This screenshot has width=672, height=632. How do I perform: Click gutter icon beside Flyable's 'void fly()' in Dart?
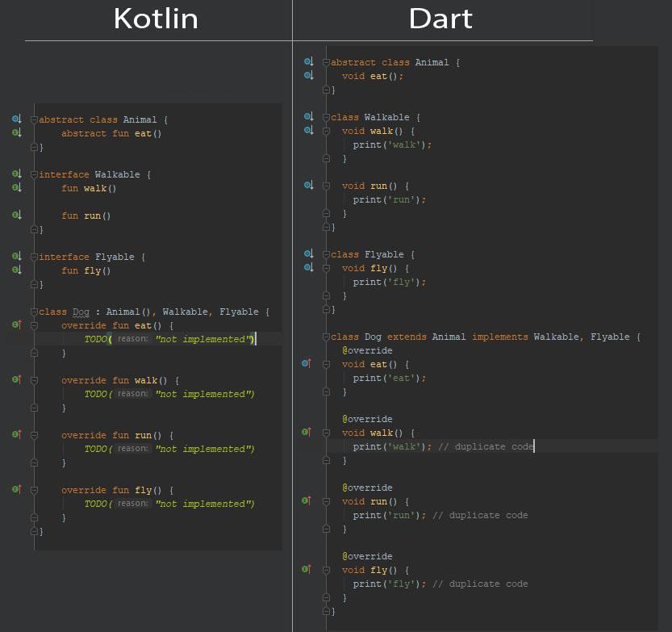point(308,267)
